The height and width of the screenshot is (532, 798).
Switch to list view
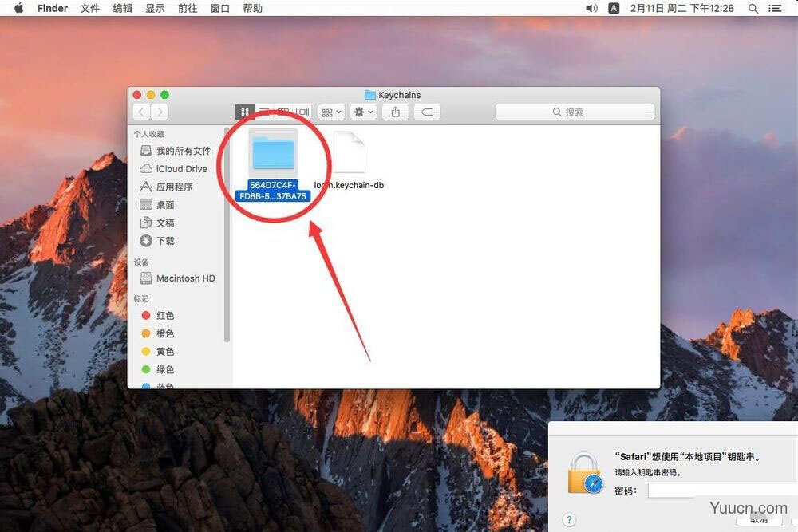click(x=264, y=112)
